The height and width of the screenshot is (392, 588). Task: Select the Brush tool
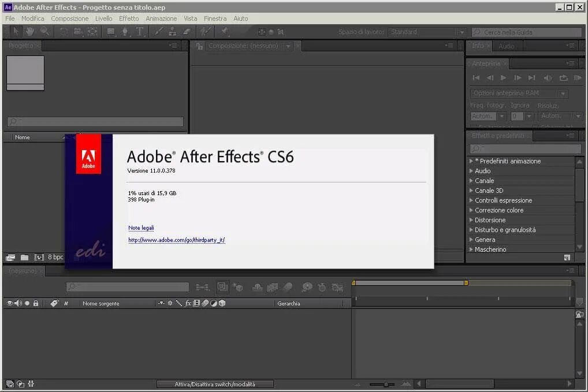[159, 32]
